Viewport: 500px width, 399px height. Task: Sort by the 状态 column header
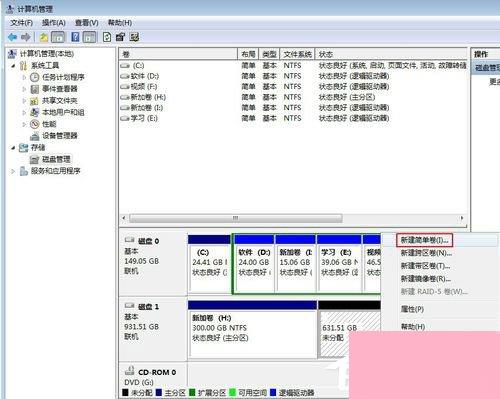point(391,54)
